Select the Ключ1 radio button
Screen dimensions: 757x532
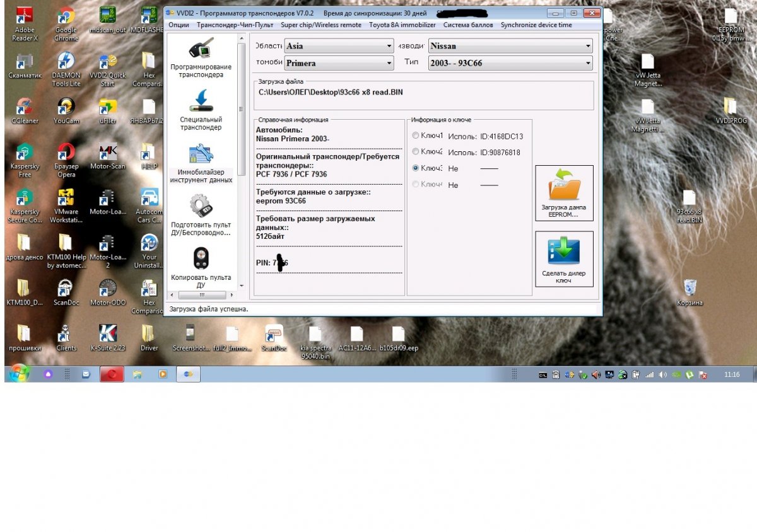415,136
